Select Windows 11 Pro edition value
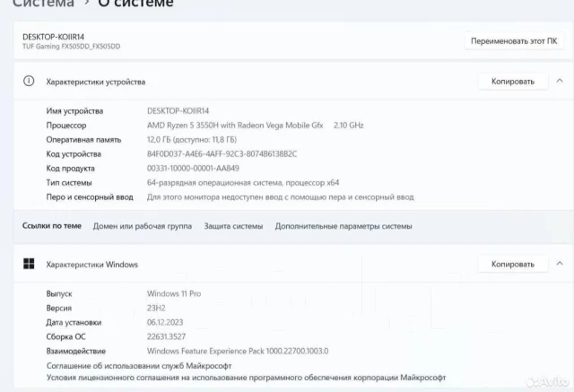The height and width of the screenshot is (392, 574). point(174,293)
